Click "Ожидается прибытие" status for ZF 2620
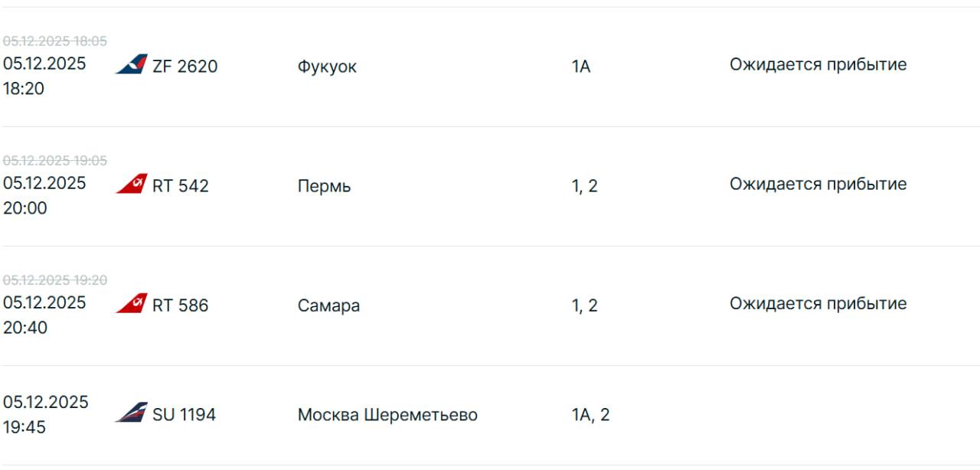The image size is (980, 470). coord(818,64)
